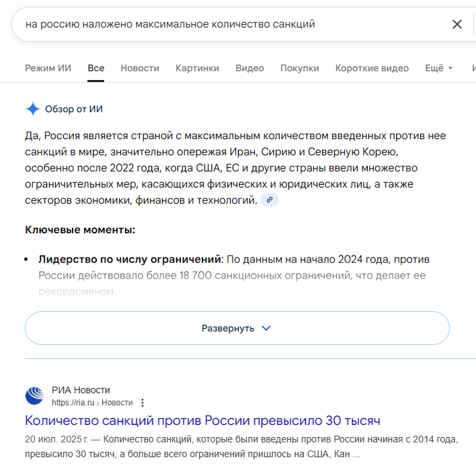Open the source link chip after the AI summary
The height and width of the screenshot is (476, 476).
tap(270, 200)
